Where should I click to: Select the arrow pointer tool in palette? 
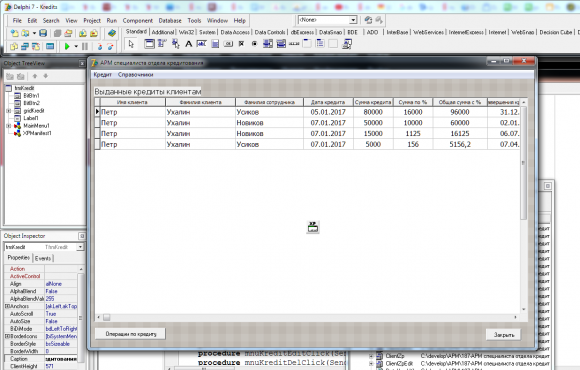tap(131, 44)
